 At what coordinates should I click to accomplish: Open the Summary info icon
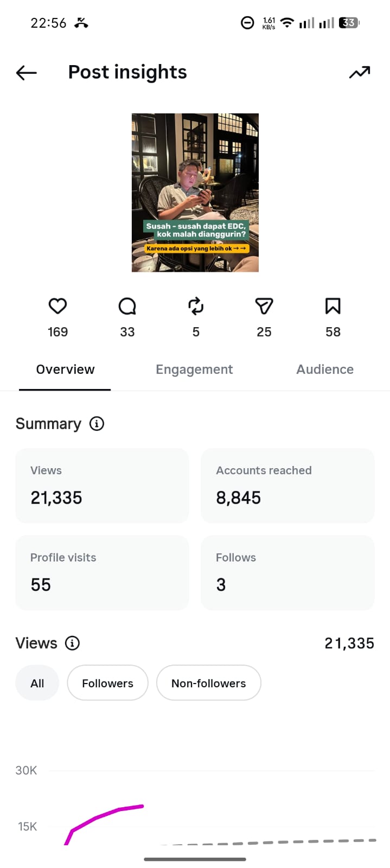(97, 424)
